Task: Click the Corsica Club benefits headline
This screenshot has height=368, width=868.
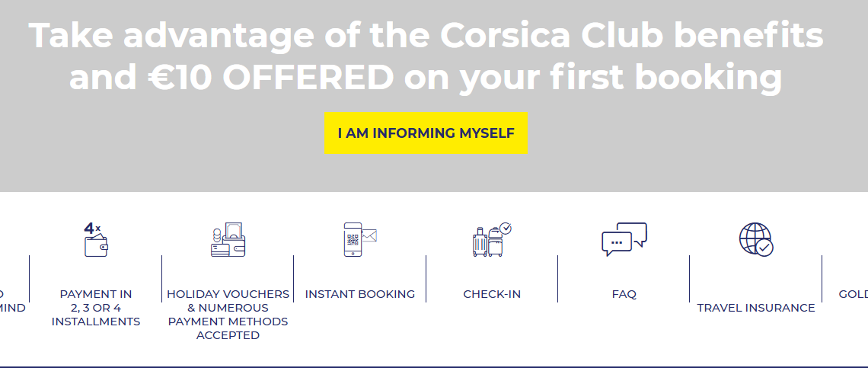Action: point(426,35)
